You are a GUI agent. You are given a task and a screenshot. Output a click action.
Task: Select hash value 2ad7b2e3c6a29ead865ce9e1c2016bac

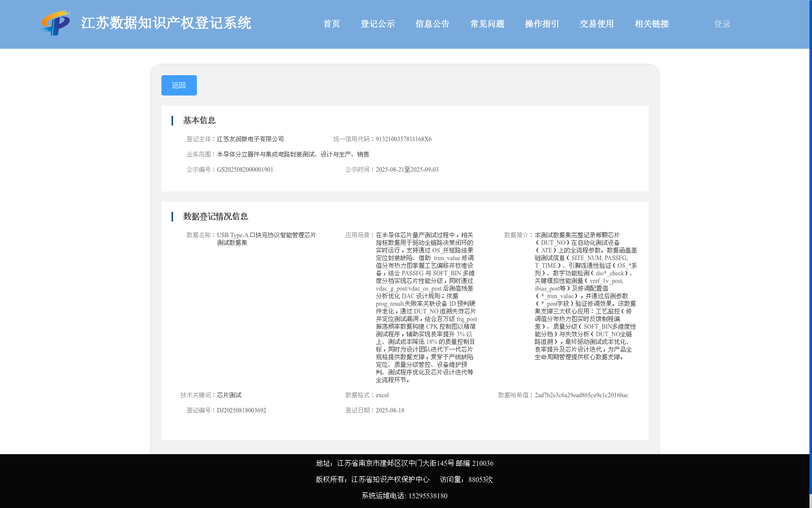point(582,395)
